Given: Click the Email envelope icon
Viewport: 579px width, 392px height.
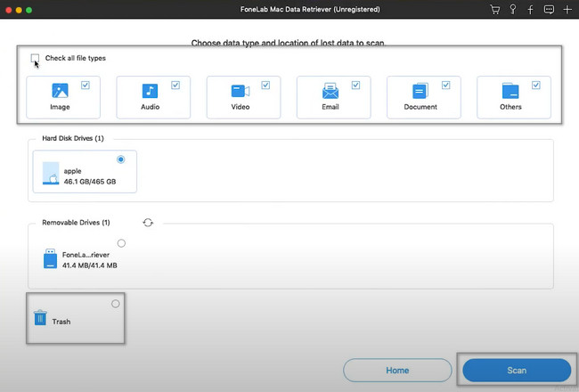Looking at the screenshot, I should (330, 91).
